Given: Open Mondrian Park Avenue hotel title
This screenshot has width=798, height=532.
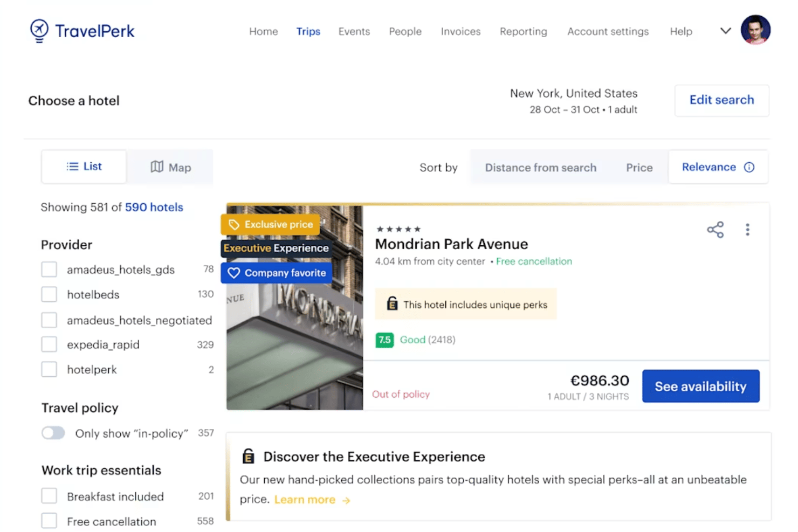Looking at the screenshot, I should [x=452, y=244].
